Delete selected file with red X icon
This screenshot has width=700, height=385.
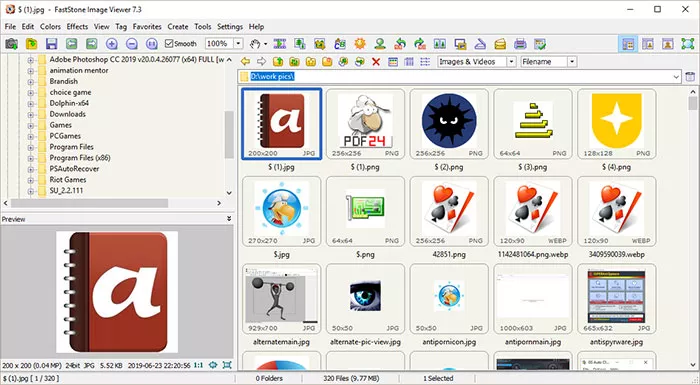[x=376, y=62]
